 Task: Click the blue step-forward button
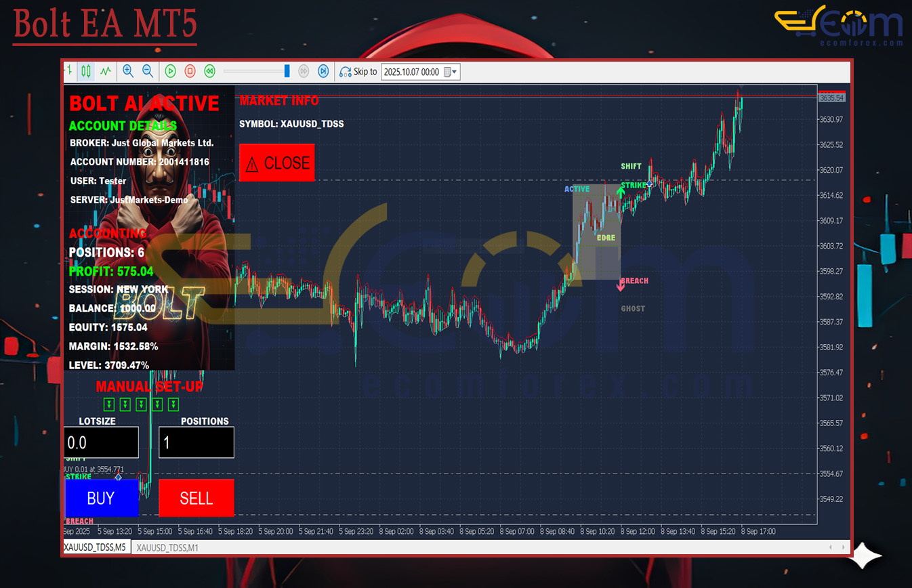[x=323, y=71]
